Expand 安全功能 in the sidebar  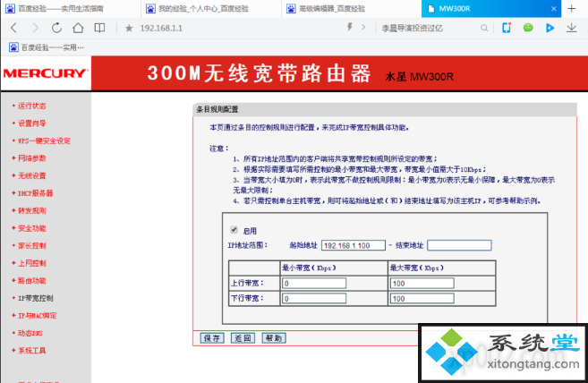(x=32, y=228)
